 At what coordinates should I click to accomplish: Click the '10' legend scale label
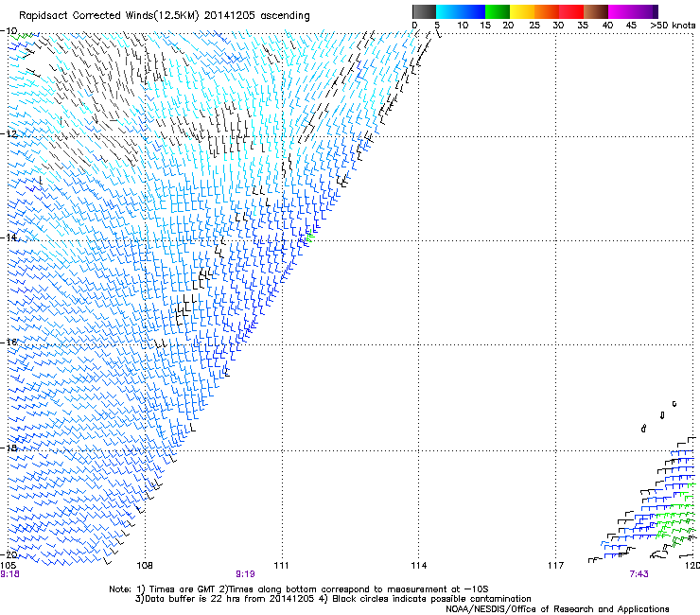click(463, 26)
